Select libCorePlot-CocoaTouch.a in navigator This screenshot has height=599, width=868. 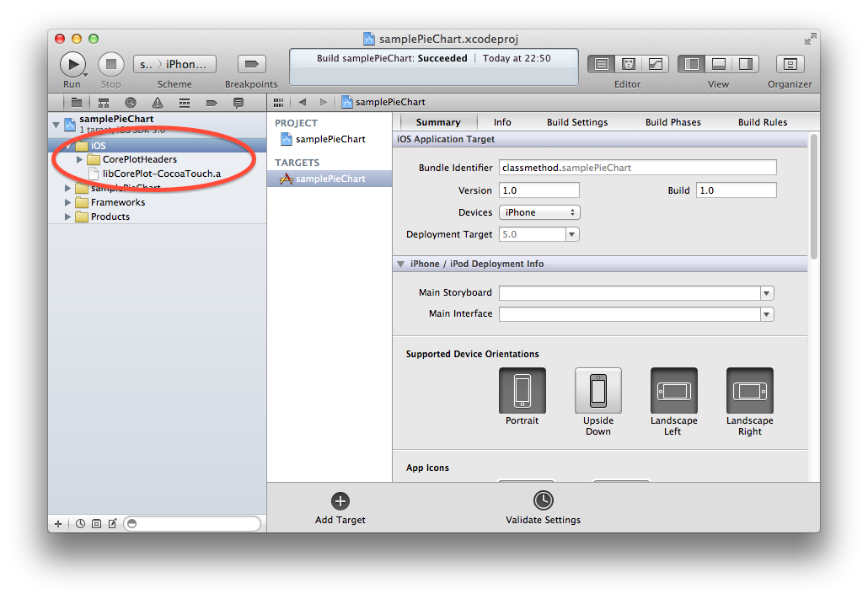click(x=161, y=174)
